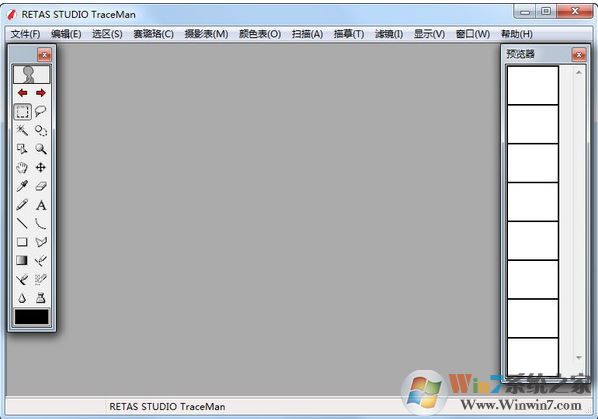Open the 描摹(T) menu
The width and height of the screenshot is (598, 419).
click(349, 34)
